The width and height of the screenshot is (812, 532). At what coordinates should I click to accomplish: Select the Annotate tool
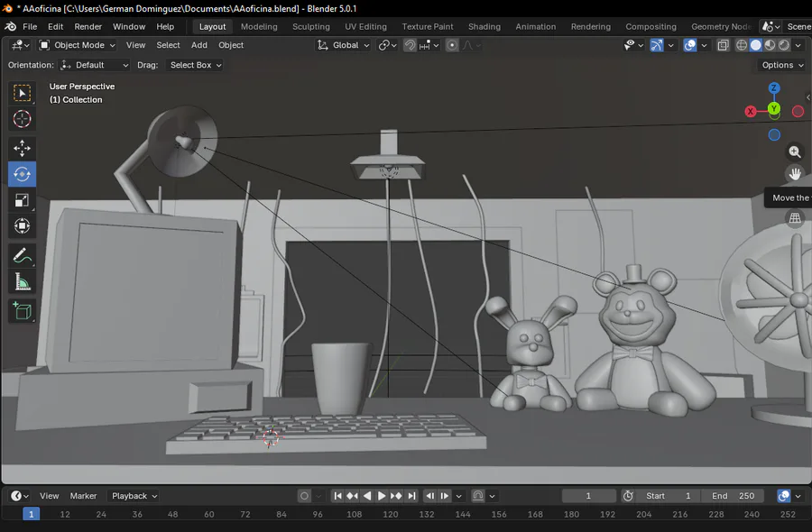tap(22, 256)
